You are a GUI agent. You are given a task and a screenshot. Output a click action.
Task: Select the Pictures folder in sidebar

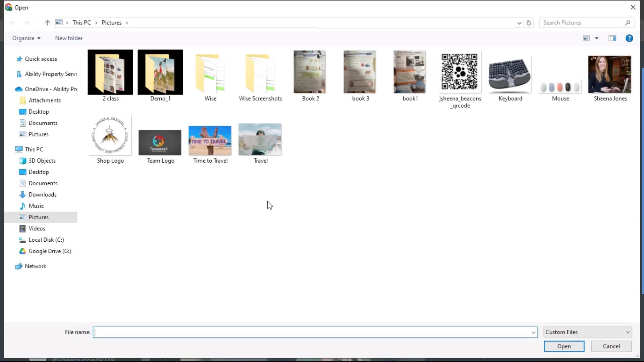(38, 217)
